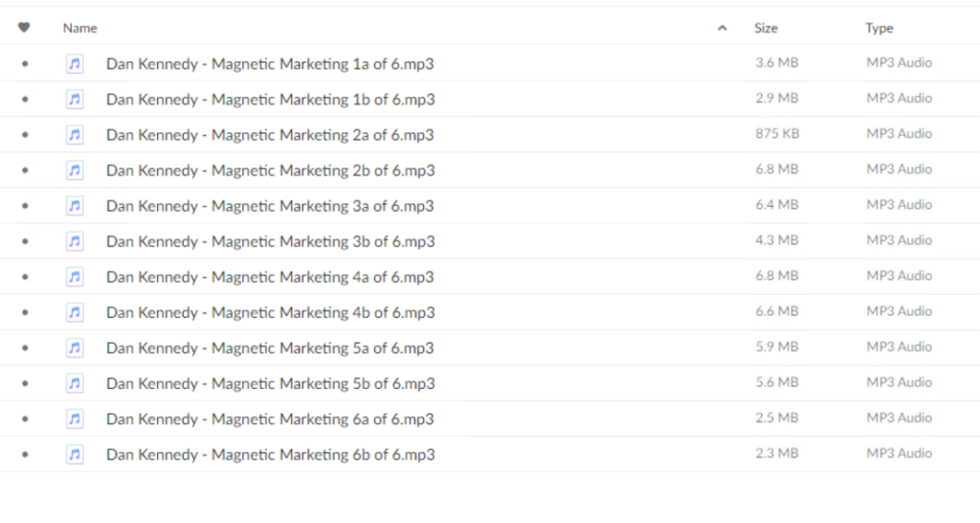Click music icon of Magnetic Marketing 2b file

[x=75, y=171]
